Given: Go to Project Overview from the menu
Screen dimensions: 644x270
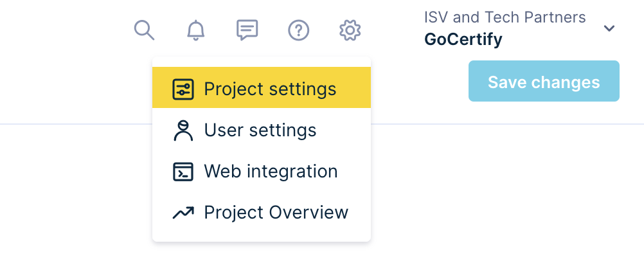Looking at the screenshot, I should point(276,213).
